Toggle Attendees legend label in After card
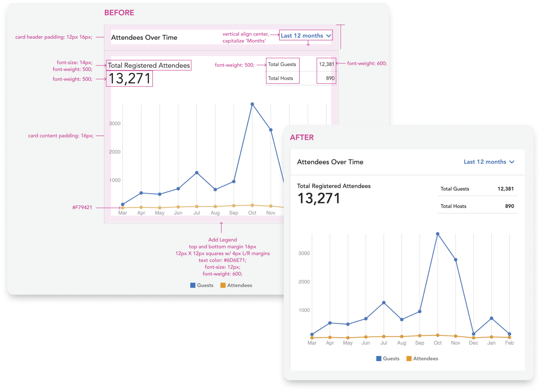 [x=426, y=359]
